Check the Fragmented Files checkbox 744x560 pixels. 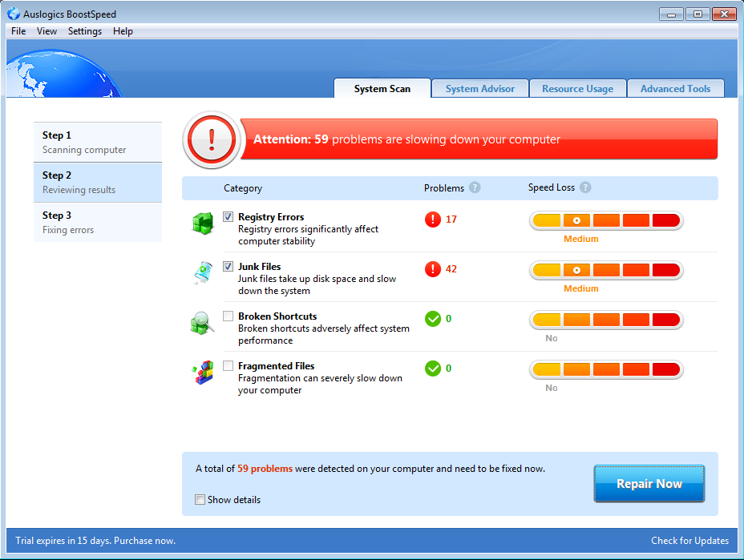point(228,365)
